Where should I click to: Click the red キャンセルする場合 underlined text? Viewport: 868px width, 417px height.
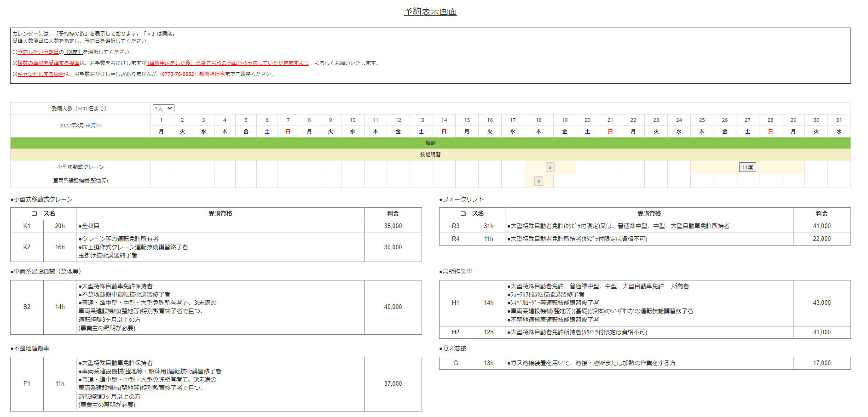(41, 74)
